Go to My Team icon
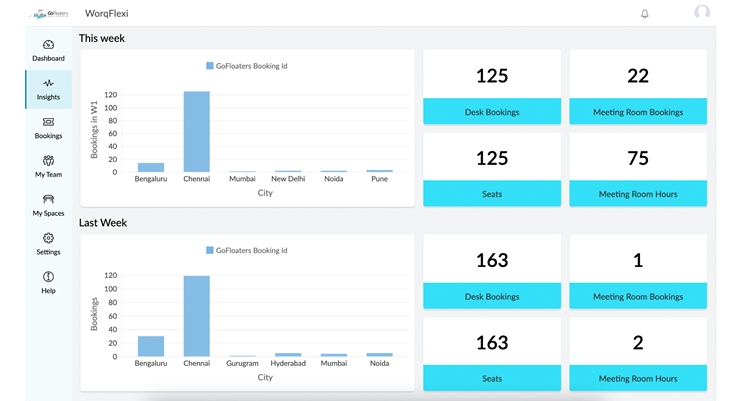 click(48, 161)
